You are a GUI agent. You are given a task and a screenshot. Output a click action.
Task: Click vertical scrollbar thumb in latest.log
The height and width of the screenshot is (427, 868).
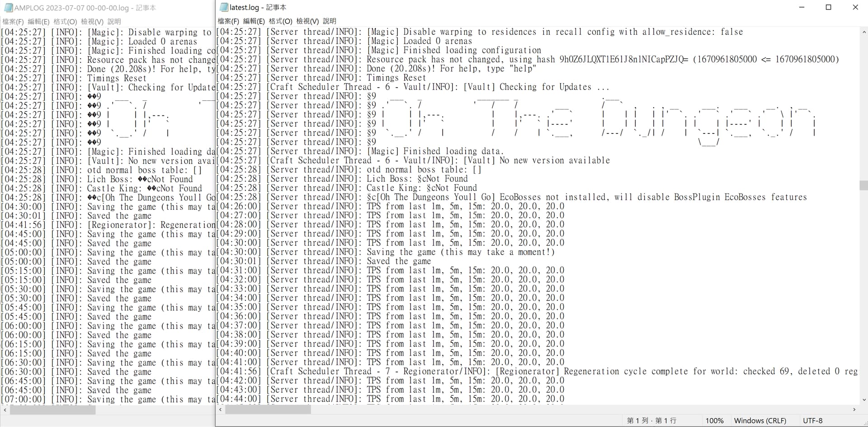point(863,185)
